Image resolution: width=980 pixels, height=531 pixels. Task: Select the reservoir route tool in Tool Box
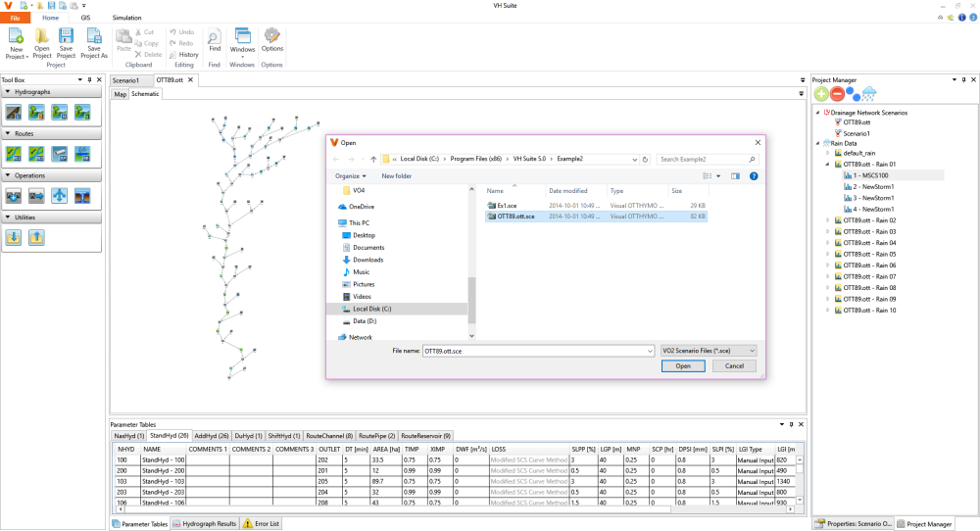(82, 154)
